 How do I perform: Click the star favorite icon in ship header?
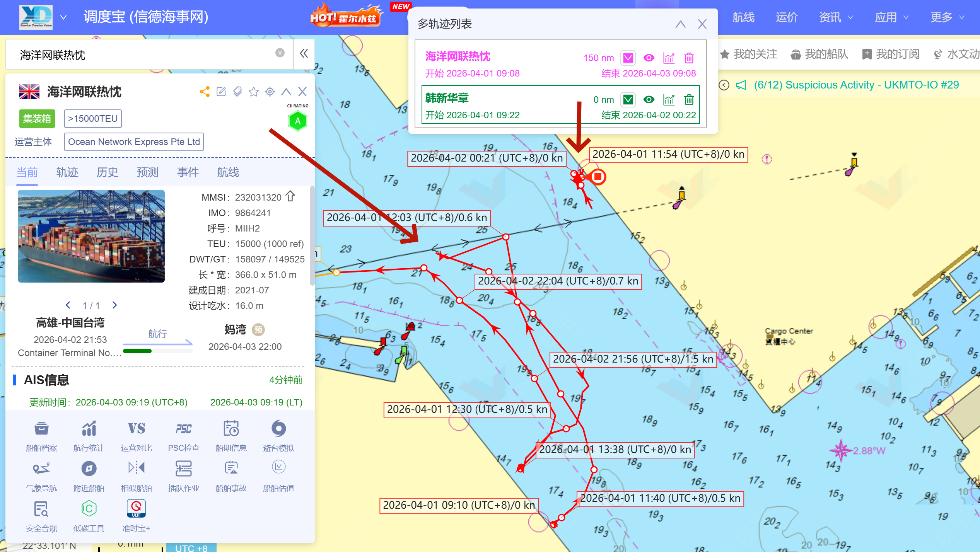pyautogui.click(x=254, y=92)
